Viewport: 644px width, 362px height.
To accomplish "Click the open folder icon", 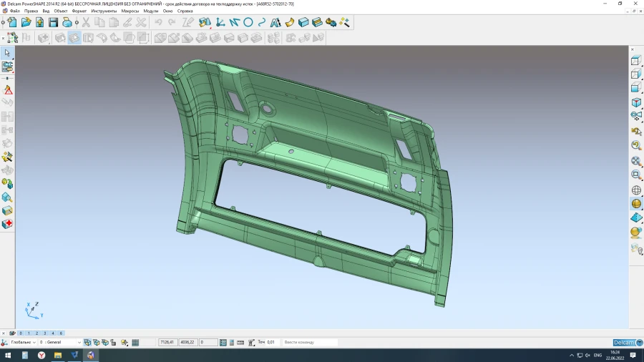I will (26, 23).
